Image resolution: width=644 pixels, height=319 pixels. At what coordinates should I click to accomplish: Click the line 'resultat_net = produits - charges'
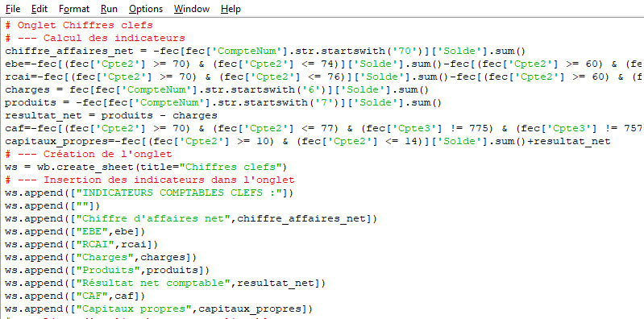tap(111, 115)
